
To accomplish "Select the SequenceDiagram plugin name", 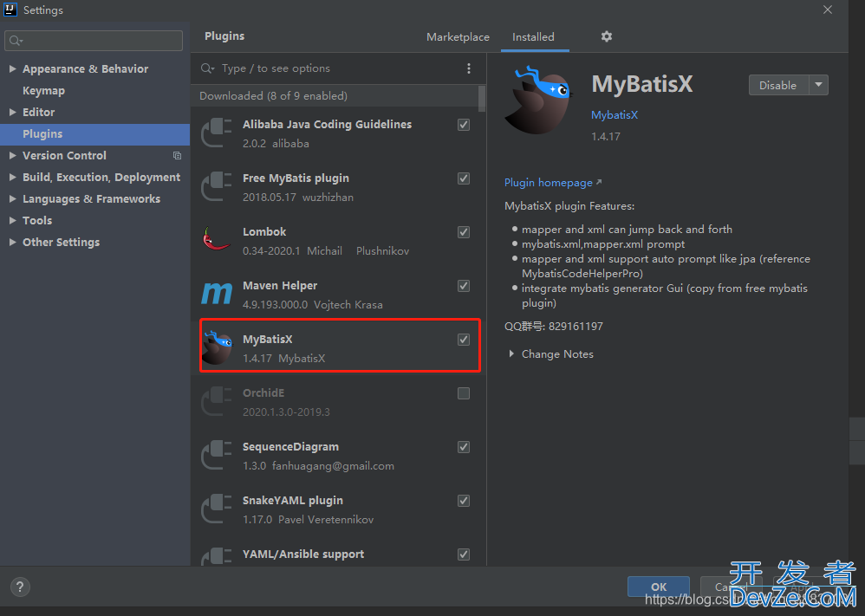I will [290, 447].
